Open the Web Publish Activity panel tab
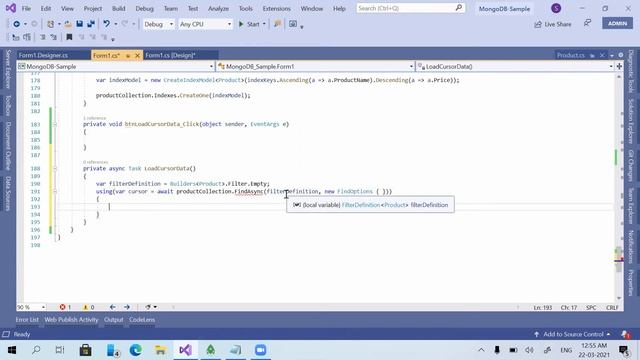The image size is (640, 360). click(x=71, y=320)
